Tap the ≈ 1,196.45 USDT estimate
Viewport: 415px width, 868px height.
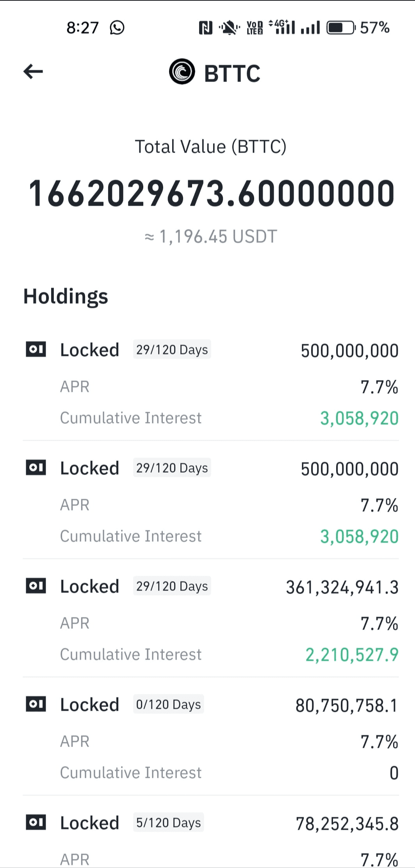tap(211, 237)
